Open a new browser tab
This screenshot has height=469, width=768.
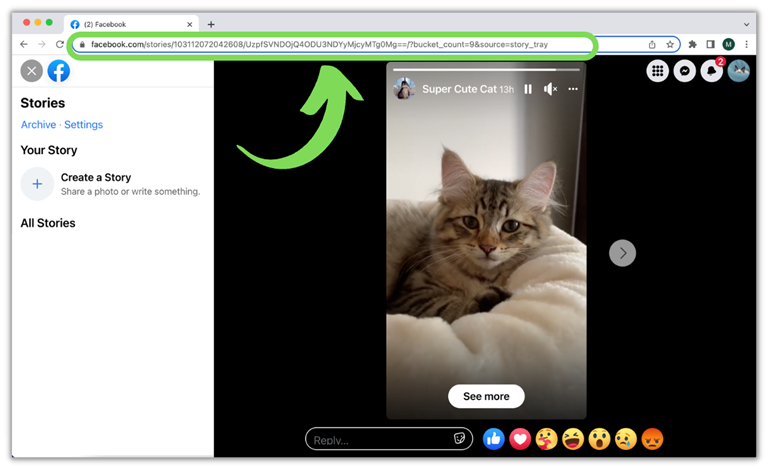[x=211, y=24]
